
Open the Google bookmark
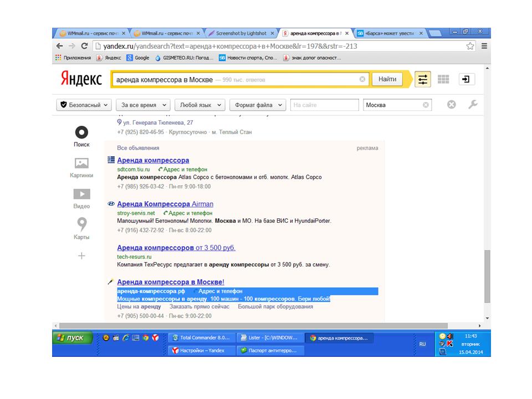(138, 58)
